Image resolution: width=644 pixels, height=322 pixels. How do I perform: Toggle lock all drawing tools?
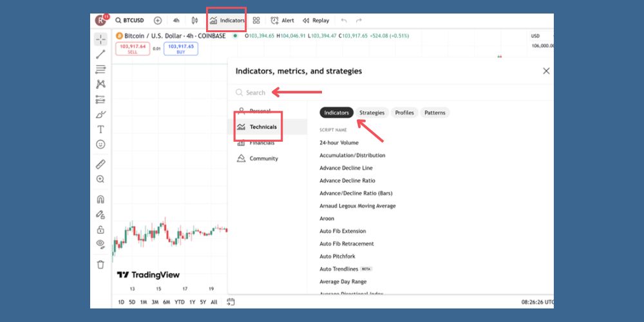100,229
